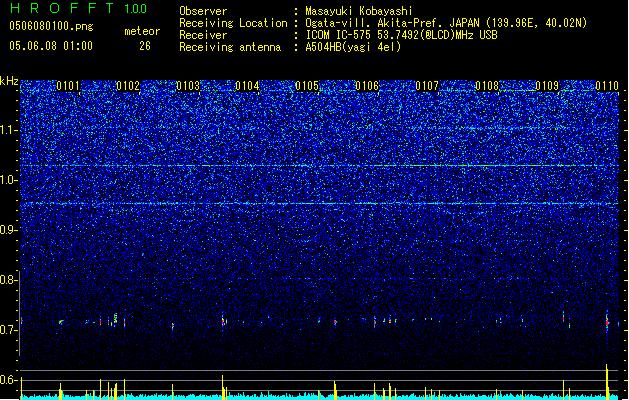Image resolution: width=629 pixels, height=400 pixels.
Task: Select the antenna value A504HB(yagi 4el)
Action: pos(353,47)
